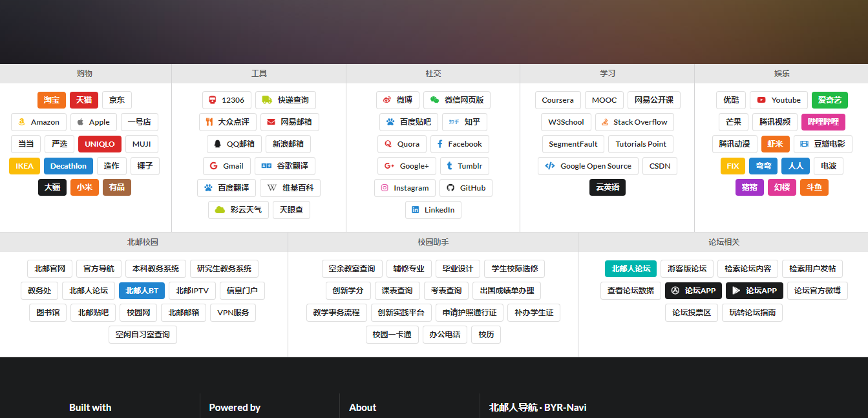Open 信息门户 link

pos(242,291)
